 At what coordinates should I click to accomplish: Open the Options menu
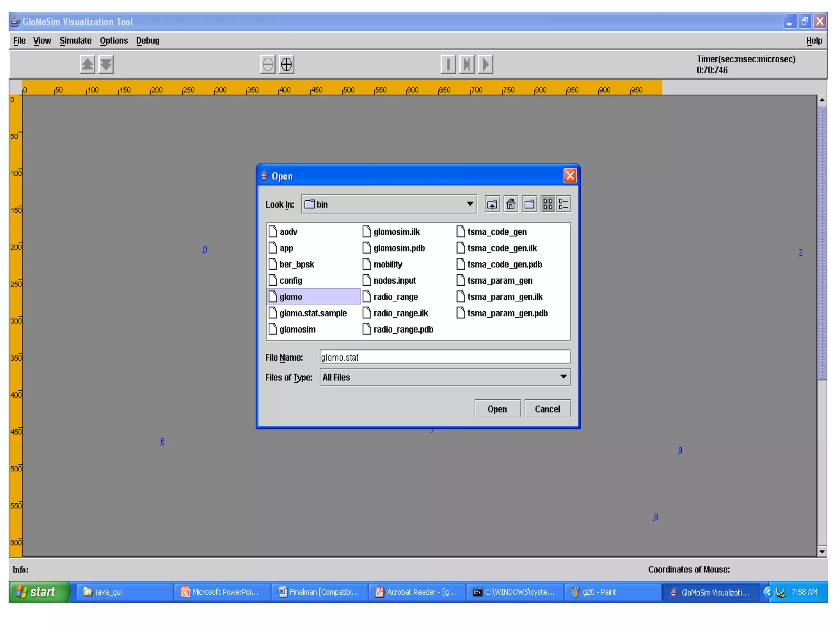[114, 41]
